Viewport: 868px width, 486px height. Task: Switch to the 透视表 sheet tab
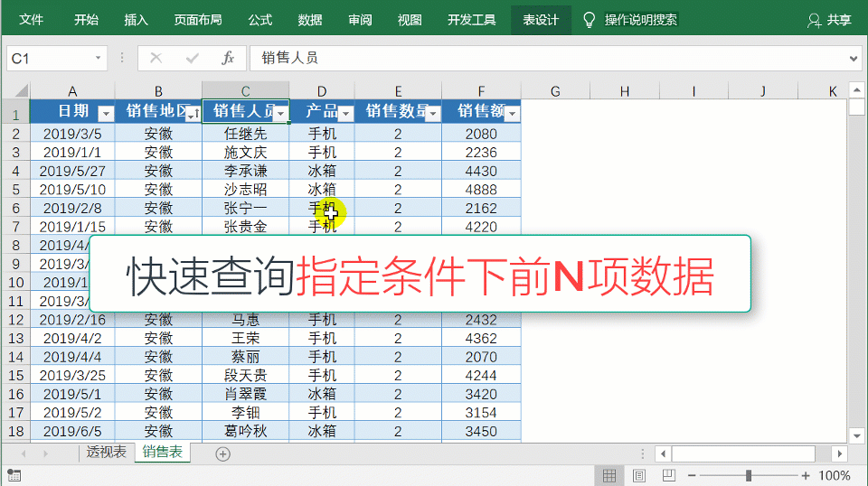pyautogui.click(x=106, y=453)
